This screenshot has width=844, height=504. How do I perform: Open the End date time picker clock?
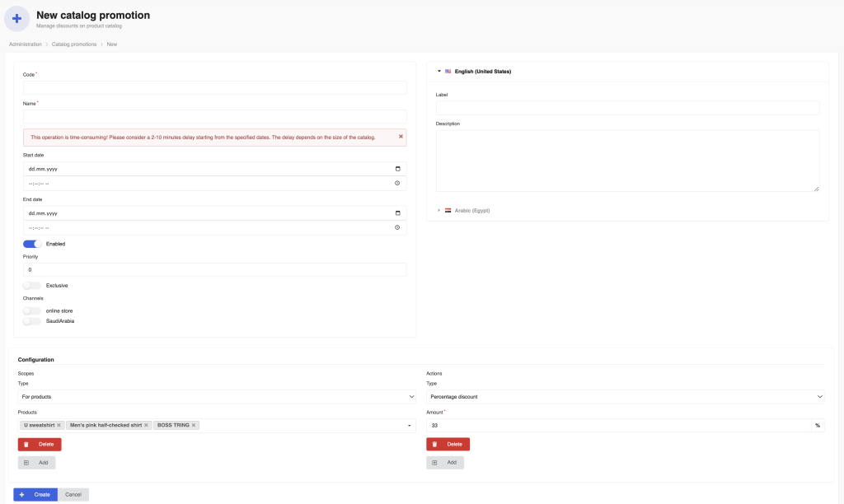pyautogui.click(x=397, y=227)
